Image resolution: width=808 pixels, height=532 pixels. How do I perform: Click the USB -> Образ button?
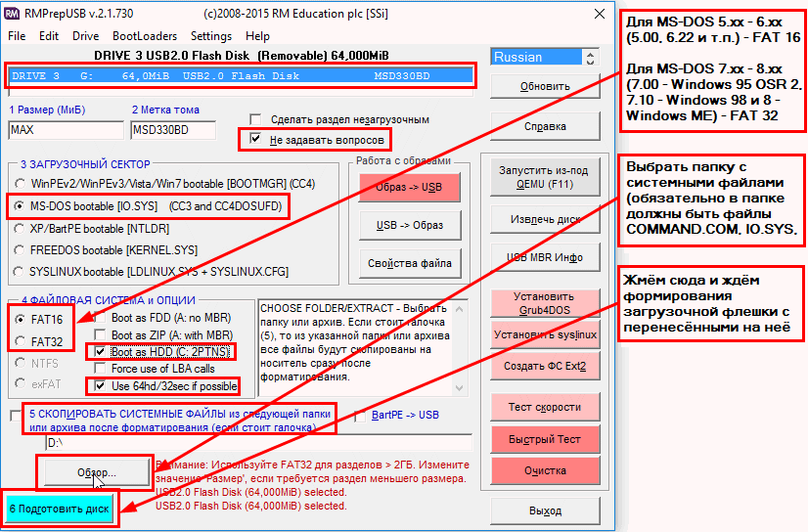[409, 226]
